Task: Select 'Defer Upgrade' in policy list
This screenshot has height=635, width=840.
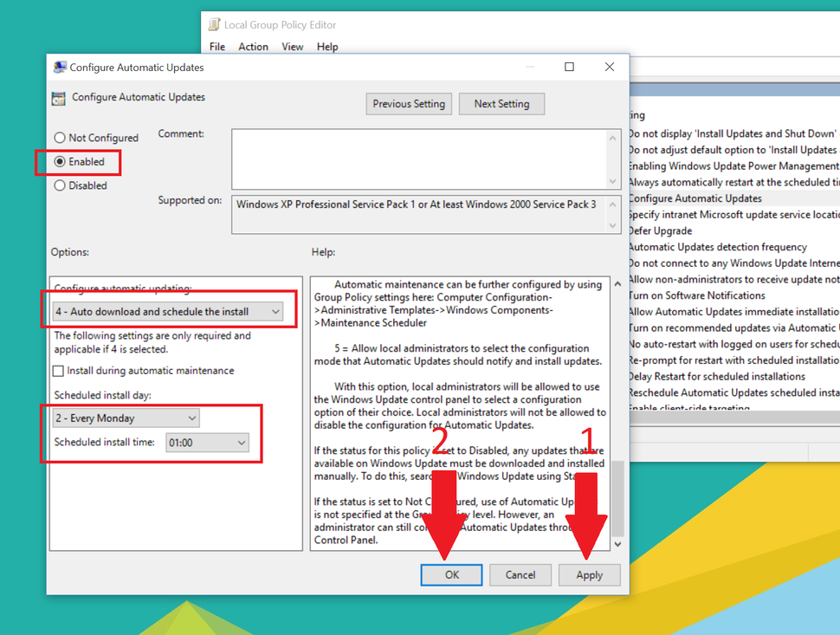Action: click(x=734, y=230)
